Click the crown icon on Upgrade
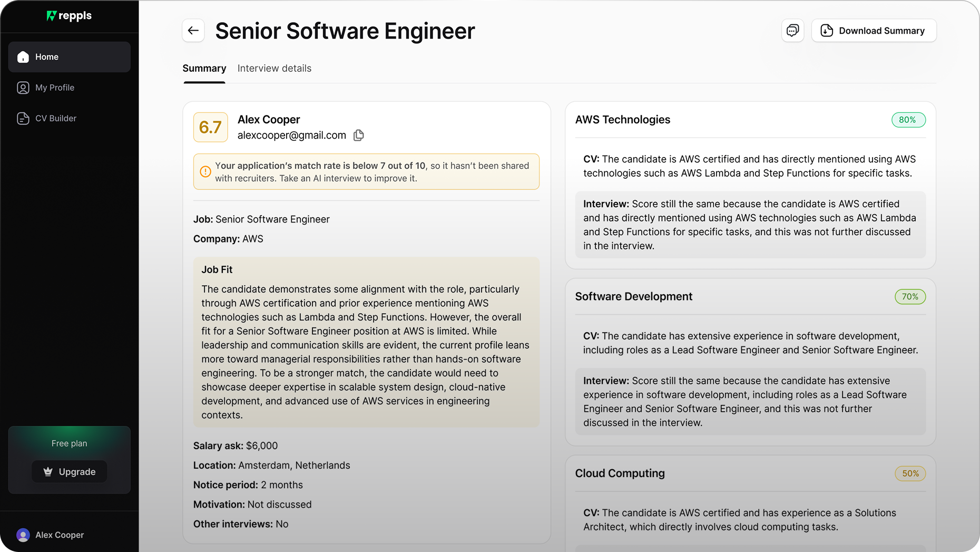The width and height of the screenshot is (980, 552). (48, 472)
